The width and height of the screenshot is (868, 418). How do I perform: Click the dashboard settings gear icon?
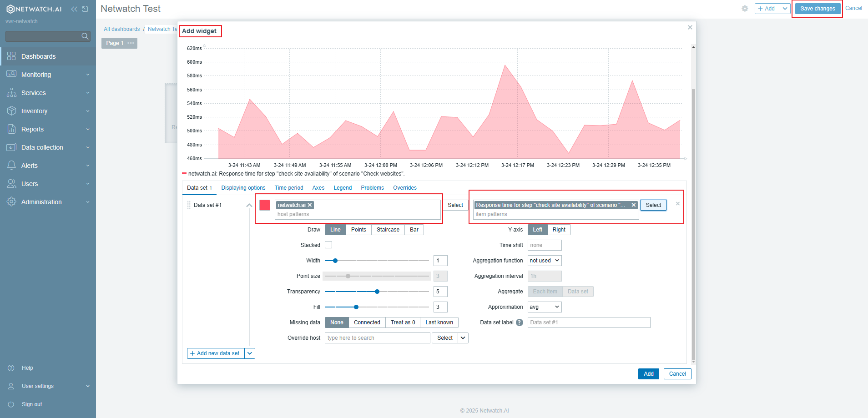point(745,8)
